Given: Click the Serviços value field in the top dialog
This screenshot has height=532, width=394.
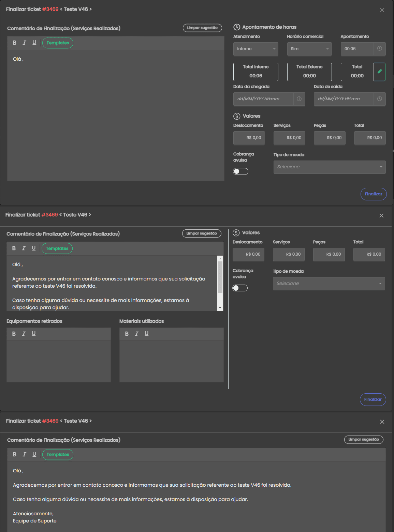Looking at the screenshot, I should (289, 138).
